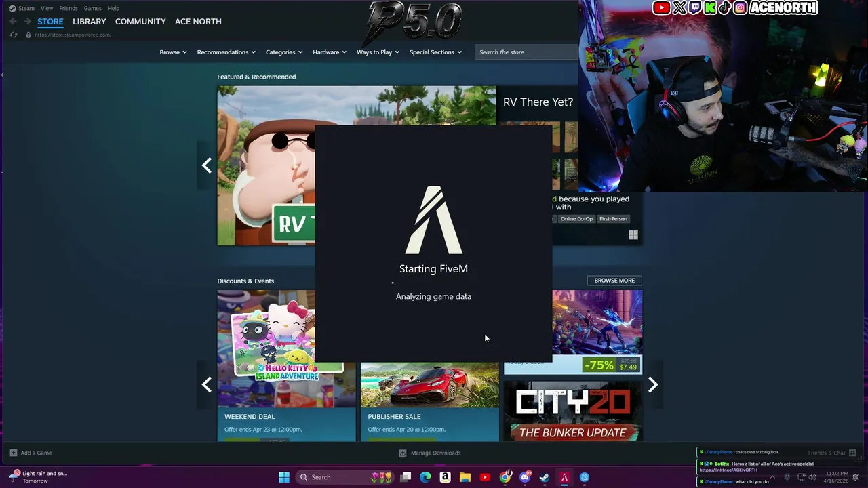Expand the Categories dropdown
Screen dimensions: 868x488
point(284,52)
